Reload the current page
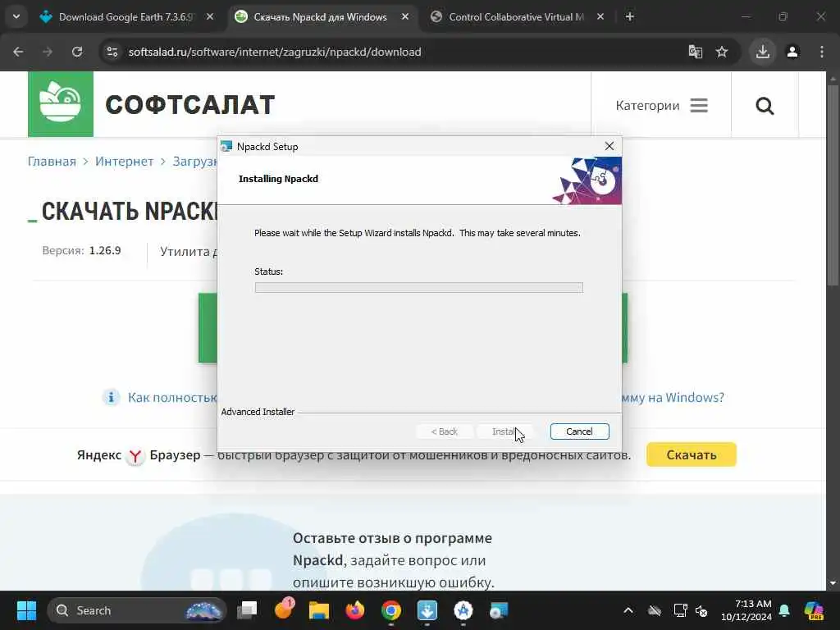840x630 pixels. pyautogui.click(x=77, y=52)
